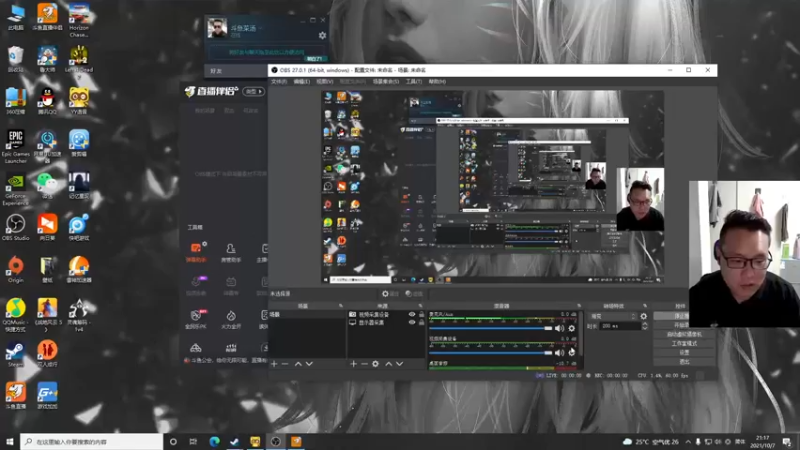This screenshot has width=800, height=450.
Task: Open source properties gear in Sources toolbar
Action: [376, 364]
